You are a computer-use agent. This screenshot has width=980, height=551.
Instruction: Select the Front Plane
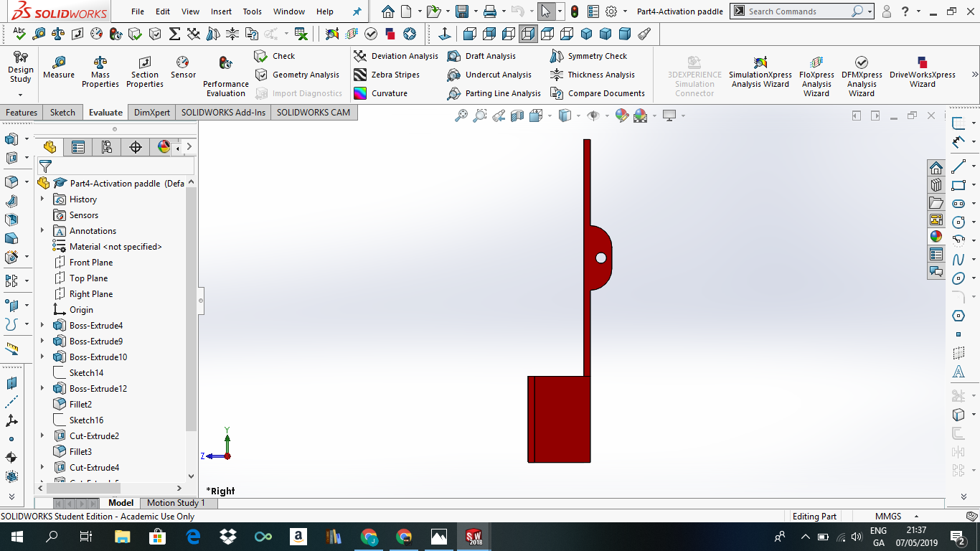coord(91,262)
